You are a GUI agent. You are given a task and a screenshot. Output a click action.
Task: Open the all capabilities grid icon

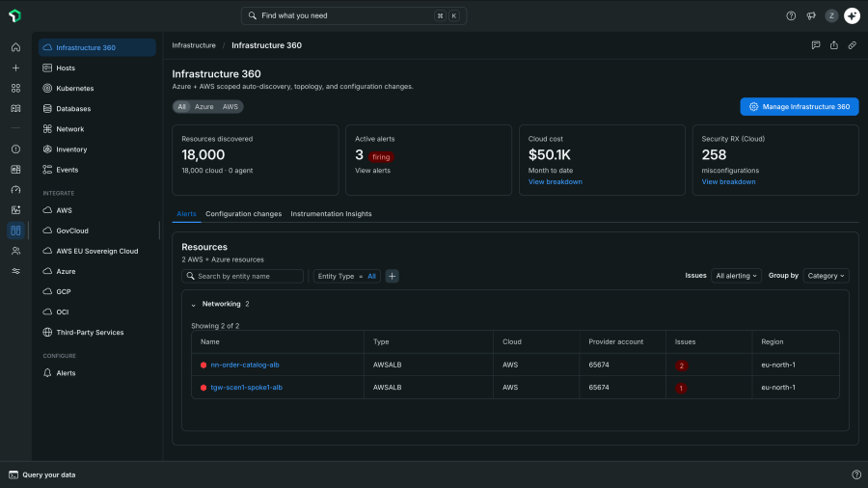coord(15,88)
